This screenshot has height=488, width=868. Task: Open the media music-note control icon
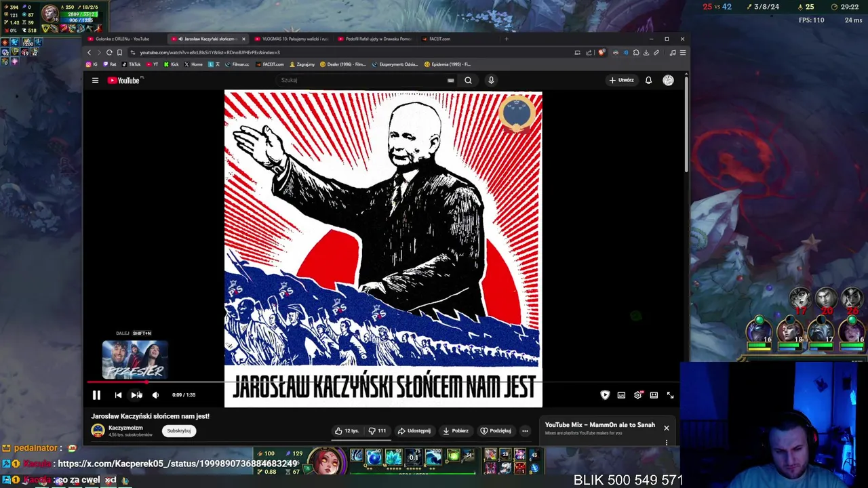[673, 52]
